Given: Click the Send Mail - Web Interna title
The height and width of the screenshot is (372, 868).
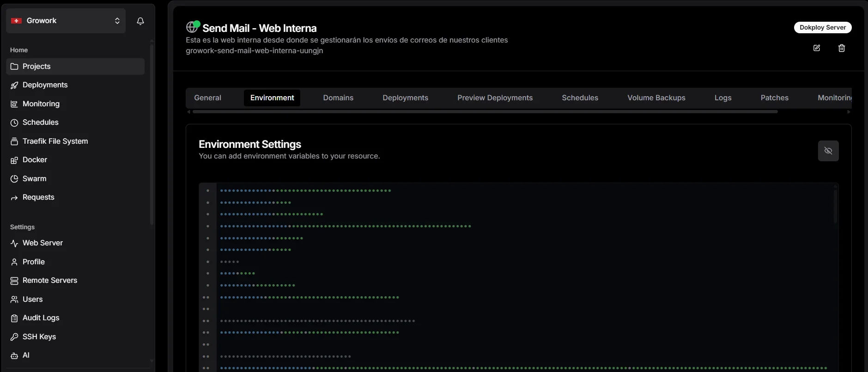Looking at the screenshot, I should click(x=260, y=28).
